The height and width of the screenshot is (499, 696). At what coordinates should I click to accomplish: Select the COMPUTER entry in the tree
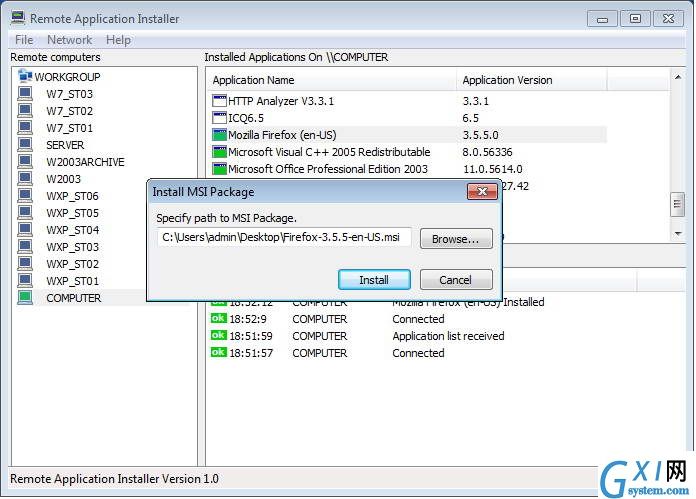point(74,298)
